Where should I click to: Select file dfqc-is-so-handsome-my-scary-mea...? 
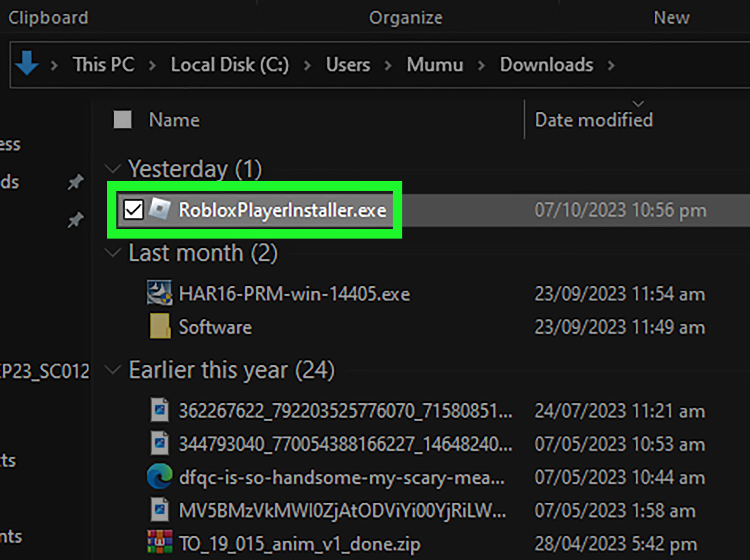coord(342,478)
